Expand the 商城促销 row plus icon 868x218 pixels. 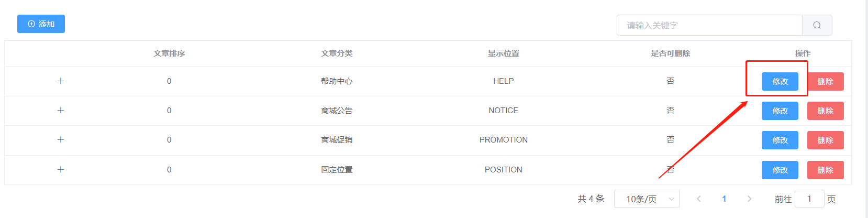[61, 139]
